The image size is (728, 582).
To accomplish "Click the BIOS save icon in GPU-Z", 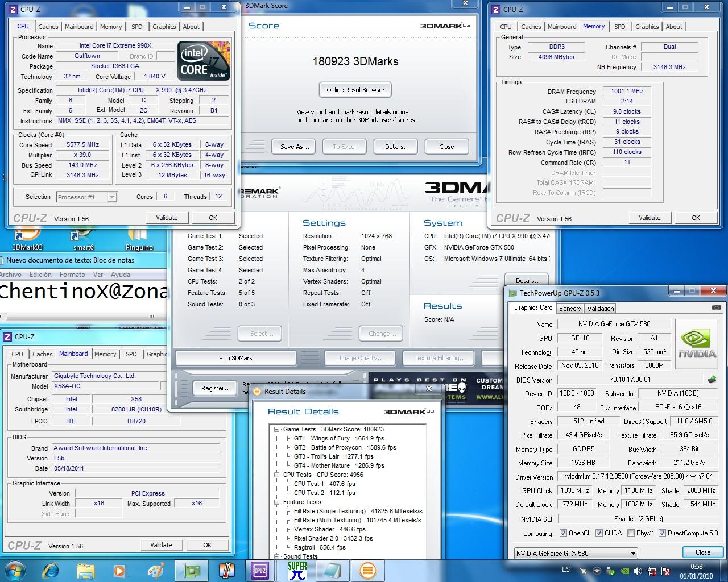I will [712, 379].
